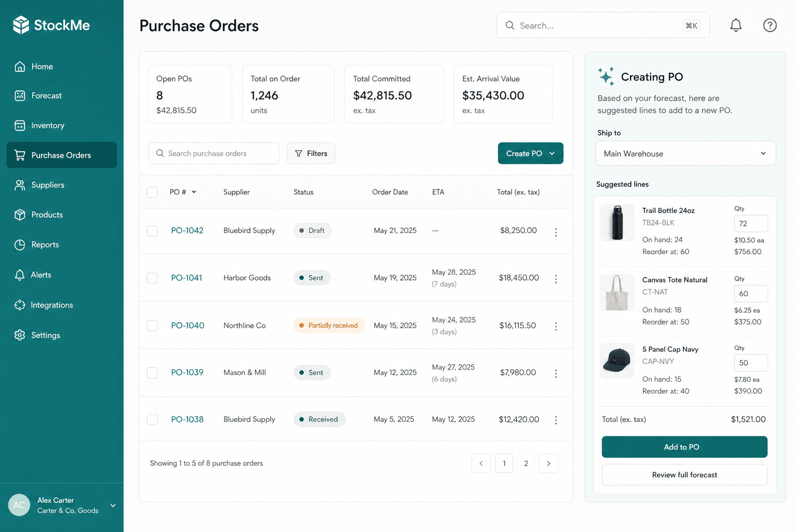Open Reports in the sidebar
The height and width of the screenshot is (532, 798).
tap(61, 245)
